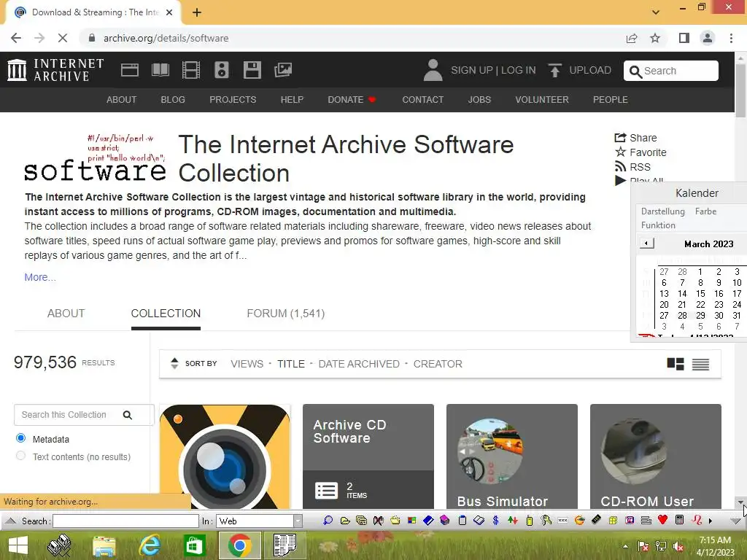
Task: Open the Video film-strip icon
Action: click(x=190, y=70)
